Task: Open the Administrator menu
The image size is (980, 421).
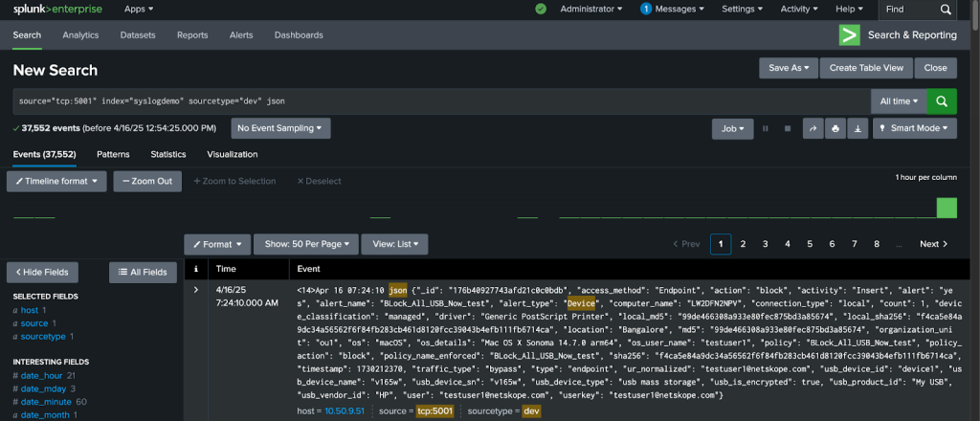Action: (x=591, y=9)
